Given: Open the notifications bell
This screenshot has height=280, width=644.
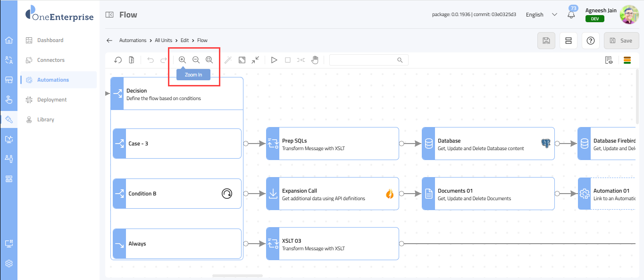Looking at the screenshot, I should click(x=571, y=15).
